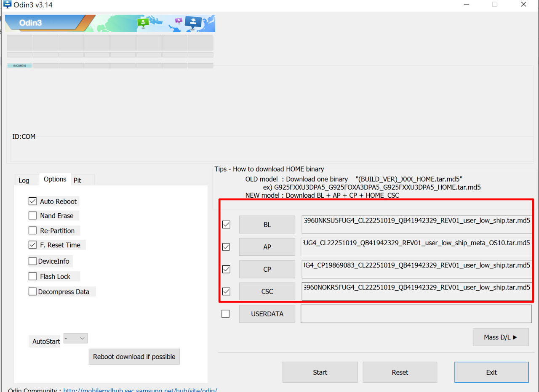Switch to the Log tab
Viewport: 539px width, 392px height.
(24, 180)
